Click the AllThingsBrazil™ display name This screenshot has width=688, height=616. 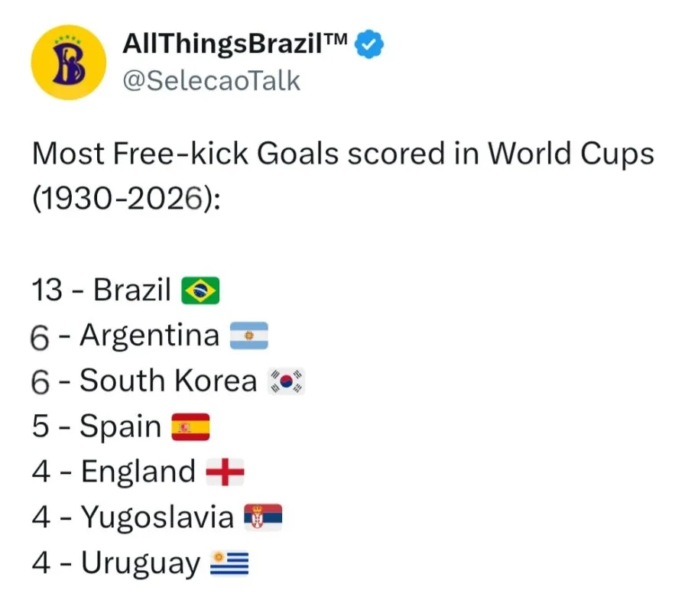(x=235, y=44)
